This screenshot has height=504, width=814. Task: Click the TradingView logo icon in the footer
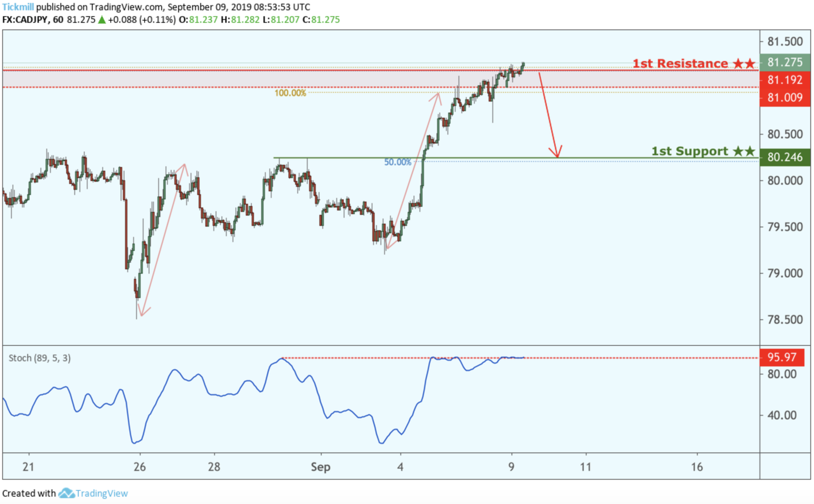(x=66, y=493)
